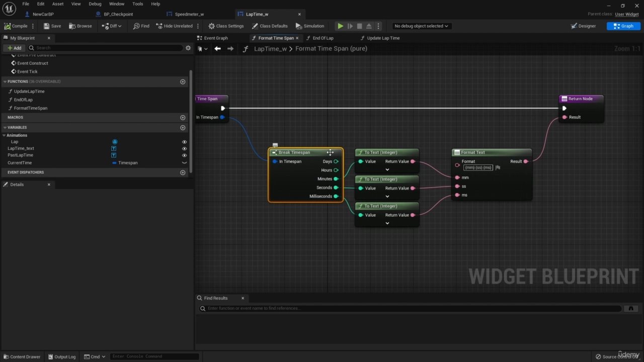This screenshot has width=644, height=362.
Task: Click the back navigation arrow in graph
Action: (x=217, y=49)
